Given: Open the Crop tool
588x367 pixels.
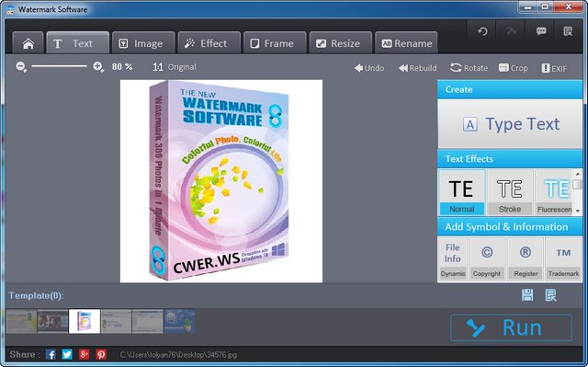Looking at the screenshot, I should [x=513, y=68].
